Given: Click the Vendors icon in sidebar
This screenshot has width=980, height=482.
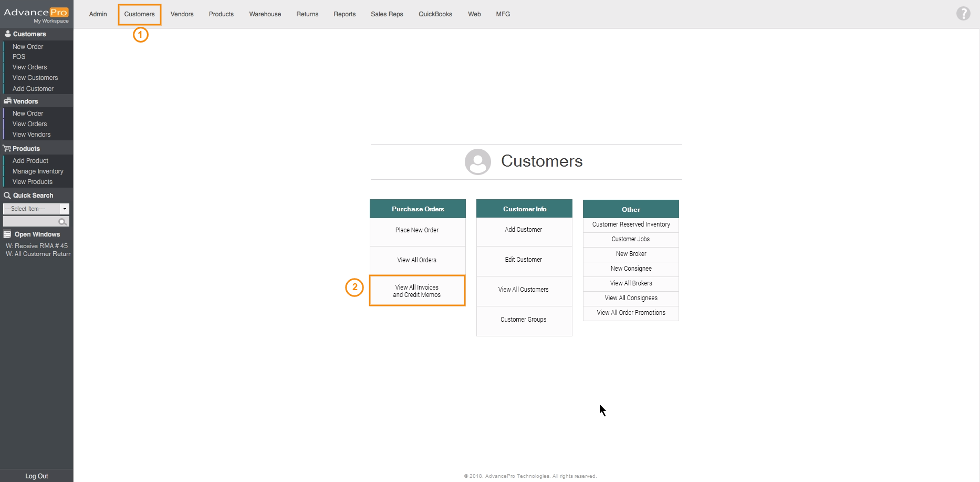Looking at the screenshot, I should (x=7, y=101).
